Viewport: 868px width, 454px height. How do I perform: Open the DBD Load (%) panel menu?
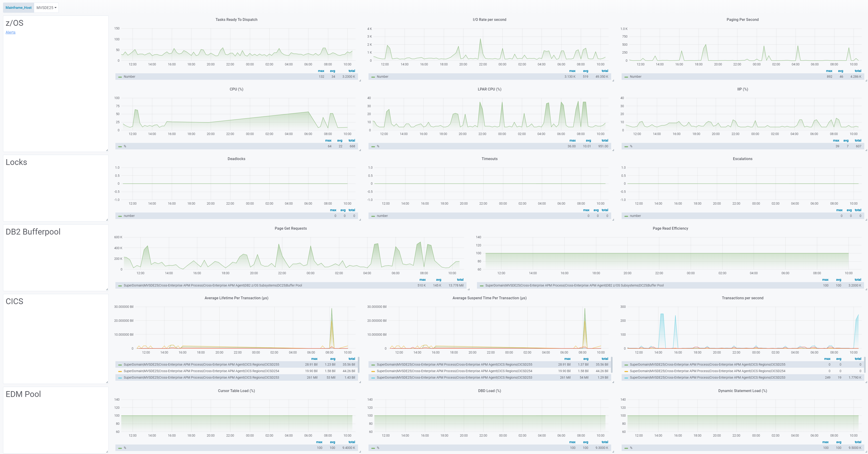(489, 391)
